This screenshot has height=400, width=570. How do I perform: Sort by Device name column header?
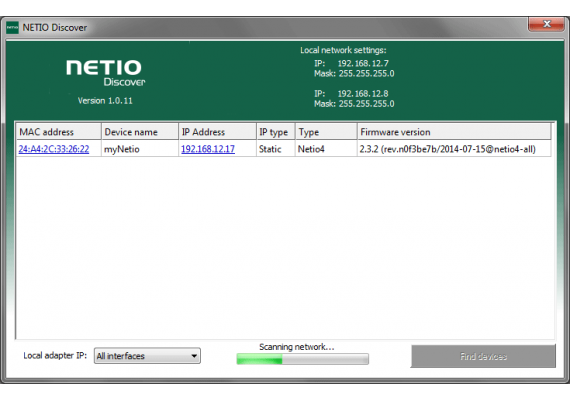coord(140,132)
